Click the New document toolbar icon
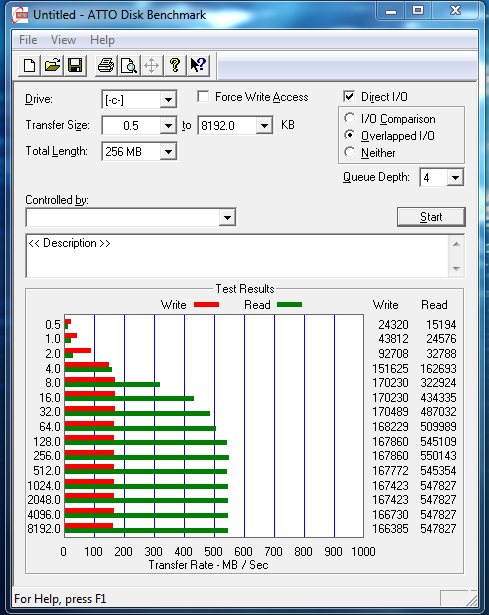The height and width of the screenshot is (615, 489). (x=29, y=65)
